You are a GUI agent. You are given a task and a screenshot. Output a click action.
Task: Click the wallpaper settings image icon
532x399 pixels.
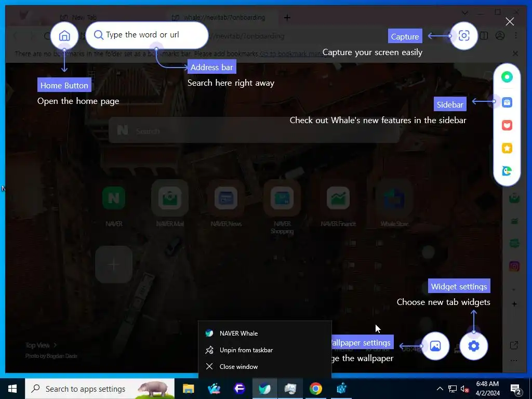coord(435,346)
